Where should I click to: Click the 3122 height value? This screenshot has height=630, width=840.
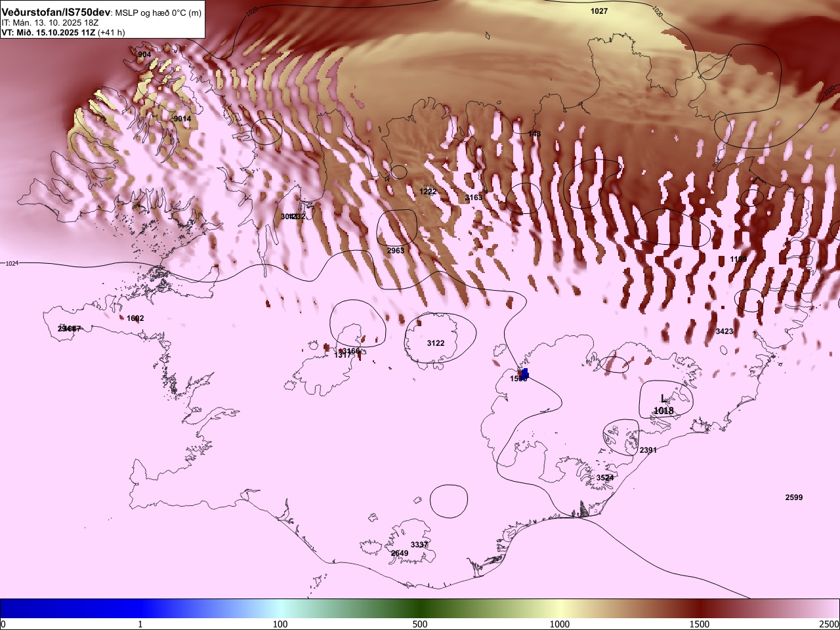pyautogui.click(x=436, y=343)
